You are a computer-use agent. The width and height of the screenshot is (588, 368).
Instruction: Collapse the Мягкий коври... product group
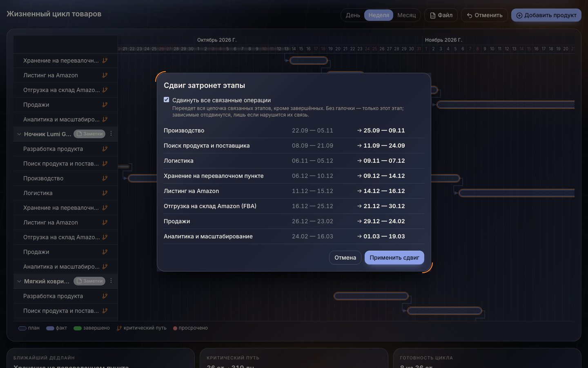click(19, 281)
